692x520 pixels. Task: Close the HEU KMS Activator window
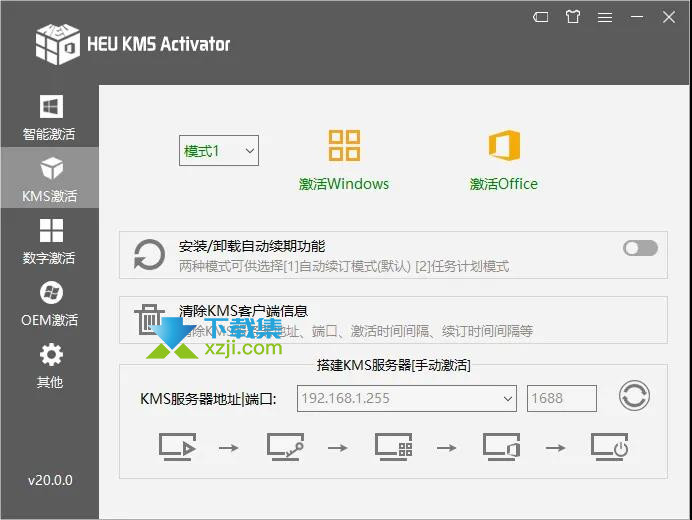point(669,17)
